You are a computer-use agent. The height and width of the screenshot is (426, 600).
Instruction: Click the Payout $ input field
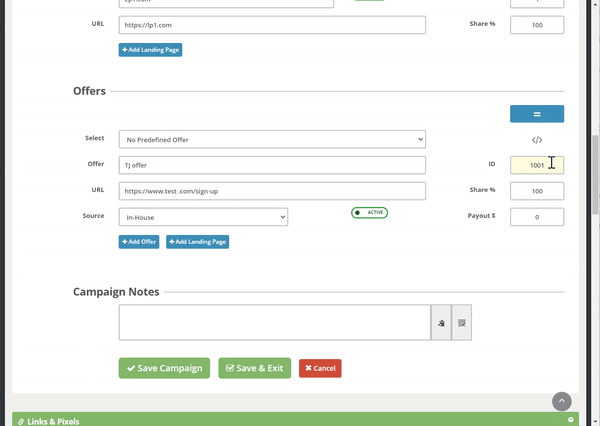click(x=537, y=217)
